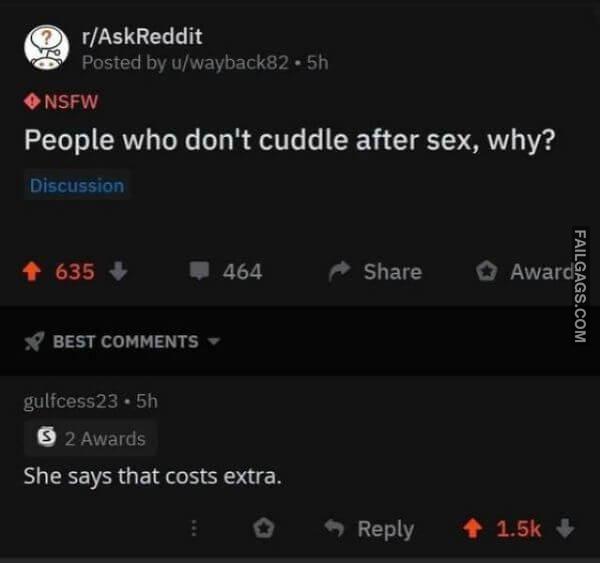
Task: Open the r/AskReddit subreddit link
Action: [x=142, y=37]
